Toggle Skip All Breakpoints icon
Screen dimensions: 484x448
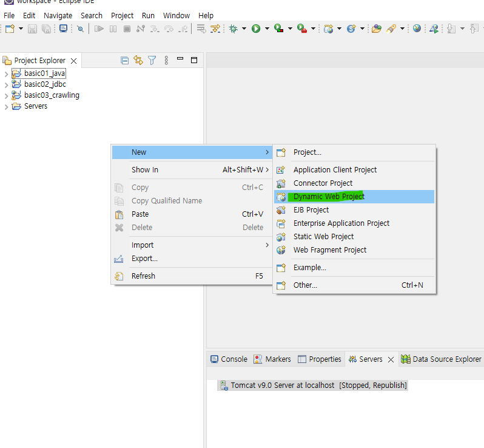81,29
